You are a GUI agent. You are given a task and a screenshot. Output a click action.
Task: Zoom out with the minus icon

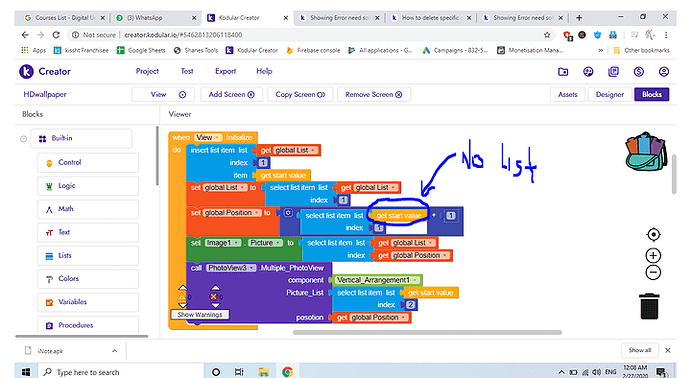pos(653,273)
